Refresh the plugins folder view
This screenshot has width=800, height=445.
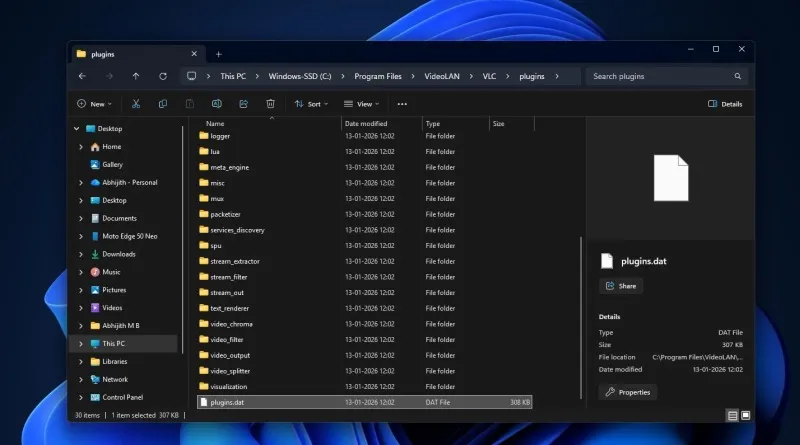163,76
